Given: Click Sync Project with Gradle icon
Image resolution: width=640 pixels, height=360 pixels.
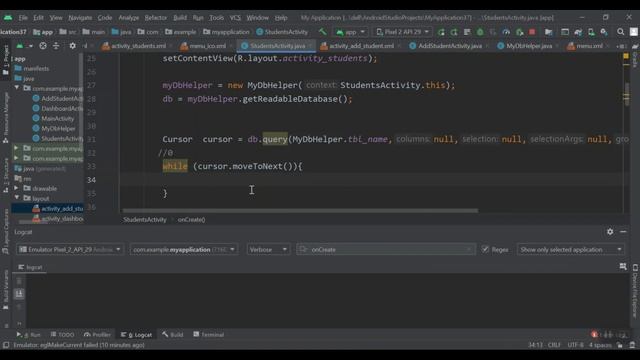Looking at the screenshot, I should point(578,32).
